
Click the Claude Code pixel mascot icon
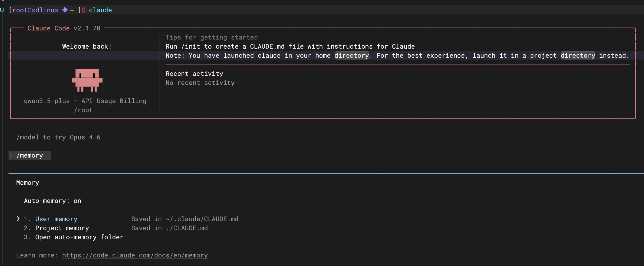(x=87, y=80)
